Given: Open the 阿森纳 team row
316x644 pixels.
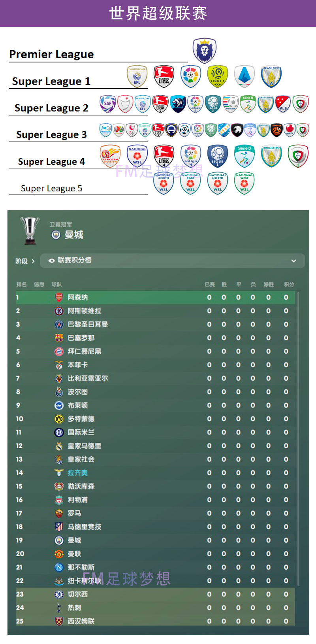Looking at the screenshot, I should pyautogui.click(x=155, y=297).
